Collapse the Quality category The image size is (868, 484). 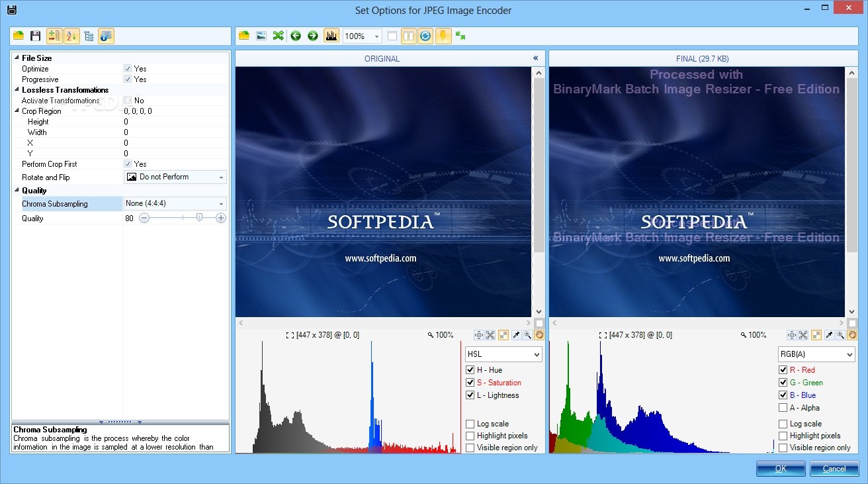(17, 191)
